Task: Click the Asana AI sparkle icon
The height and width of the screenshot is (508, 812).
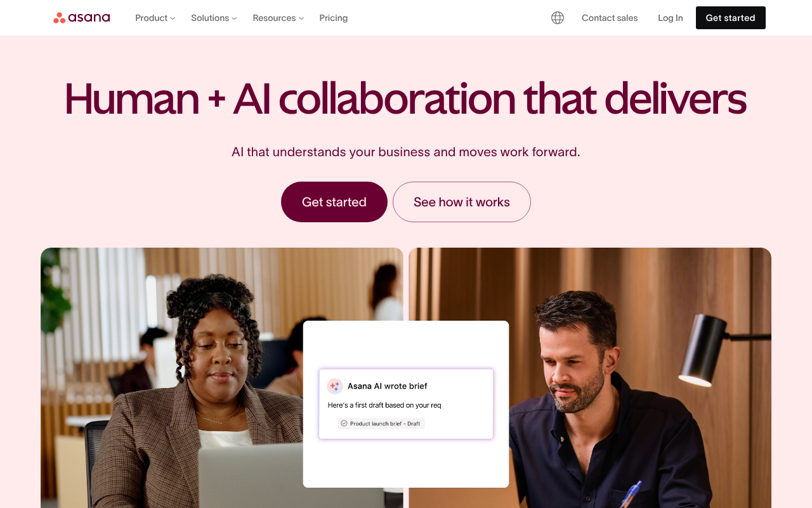Action: pyautogui.click(x=335, y=386)
